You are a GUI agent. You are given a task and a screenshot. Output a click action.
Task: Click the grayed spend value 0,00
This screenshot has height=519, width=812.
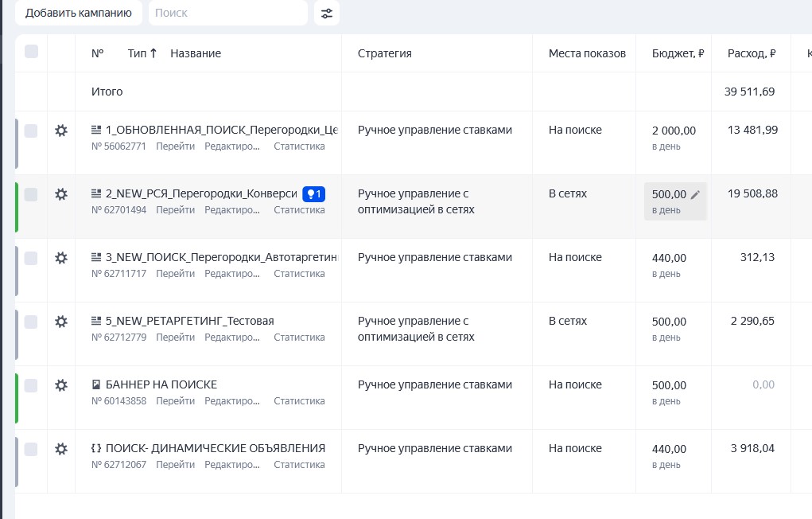click(763, 384)
